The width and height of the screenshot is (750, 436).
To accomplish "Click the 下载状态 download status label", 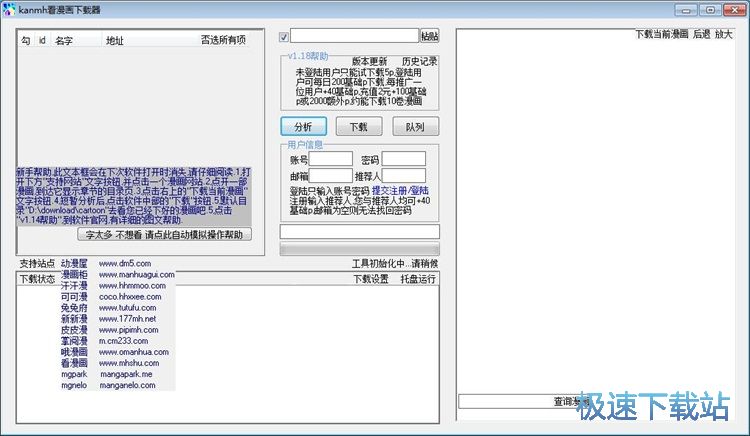I will click(x=37, y=279).
